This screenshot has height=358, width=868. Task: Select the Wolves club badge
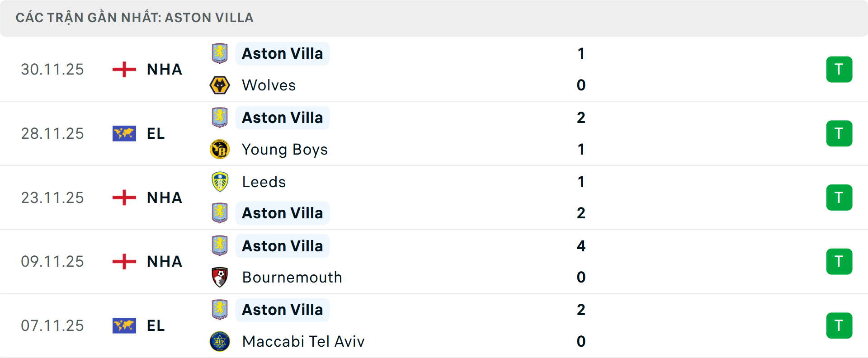[220, 85]
